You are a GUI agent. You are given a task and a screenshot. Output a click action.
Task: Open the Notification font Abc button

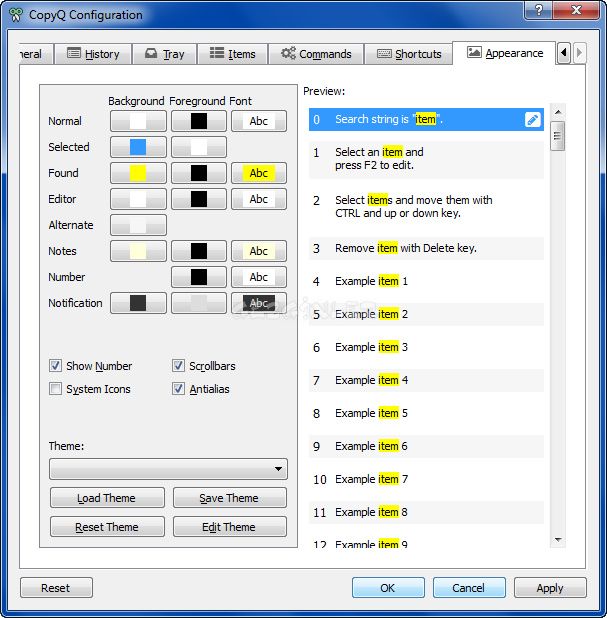259,303
